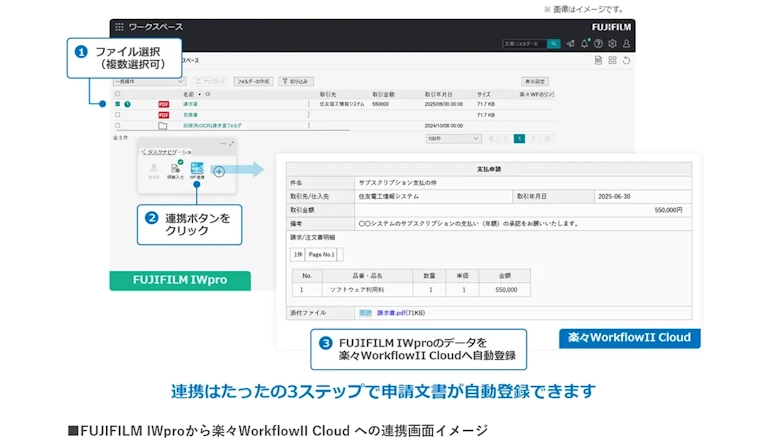Screen dimensions: 770x440
Task: Click the フォルダーの作成 button
Action: (x=253, y=82)
